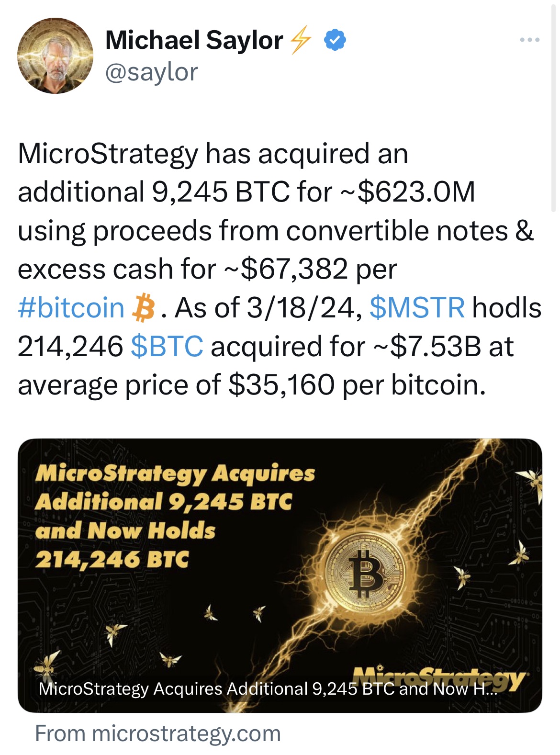Click the golden bee in the card's top-right corner
Image resolution: width=560 pixels, height=755 pixels.
click(x=531, y=480)
